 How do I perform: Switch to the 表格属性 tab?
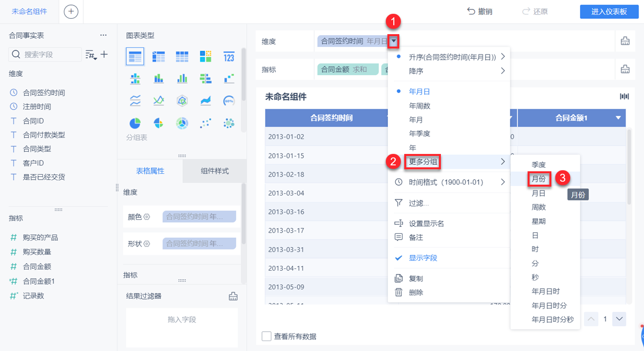click(x=150, y=171)
